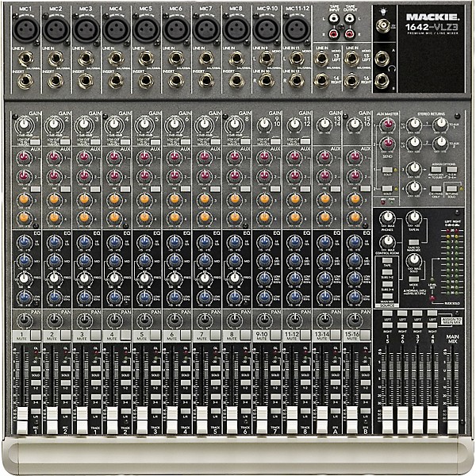Toggle AUX send 1 SOLO switch
This screenshot has height=476, width=476.
[x=387, y=170]
